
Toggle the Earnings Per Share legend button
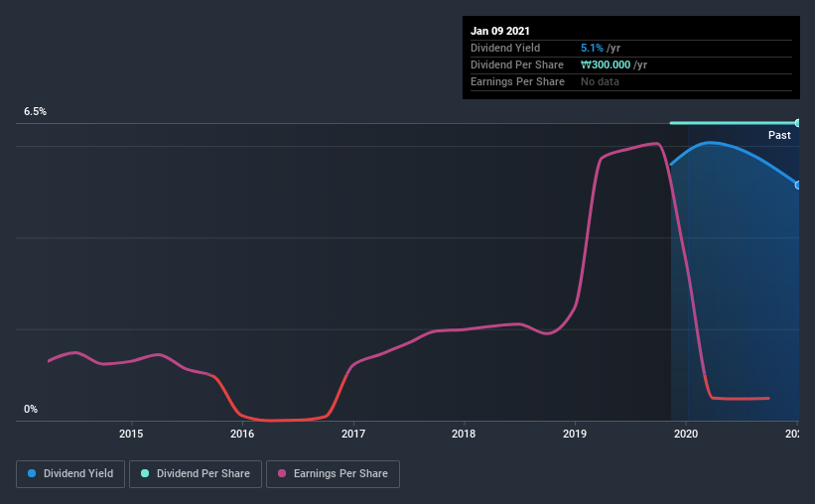333,474
